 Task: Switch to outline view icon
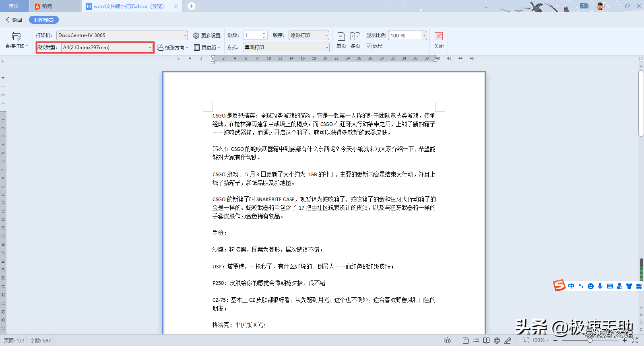pyautogui.click(x=476, y=340)
